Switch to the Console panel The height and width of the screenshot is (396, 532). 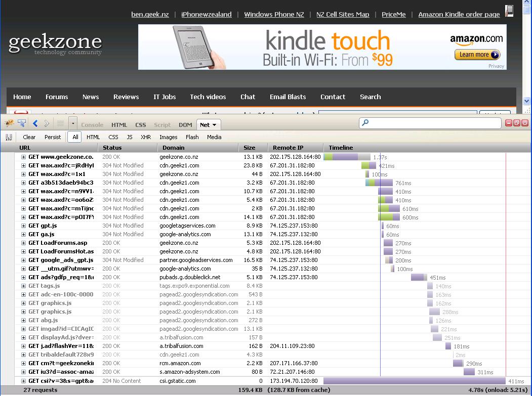click(92, 125)
